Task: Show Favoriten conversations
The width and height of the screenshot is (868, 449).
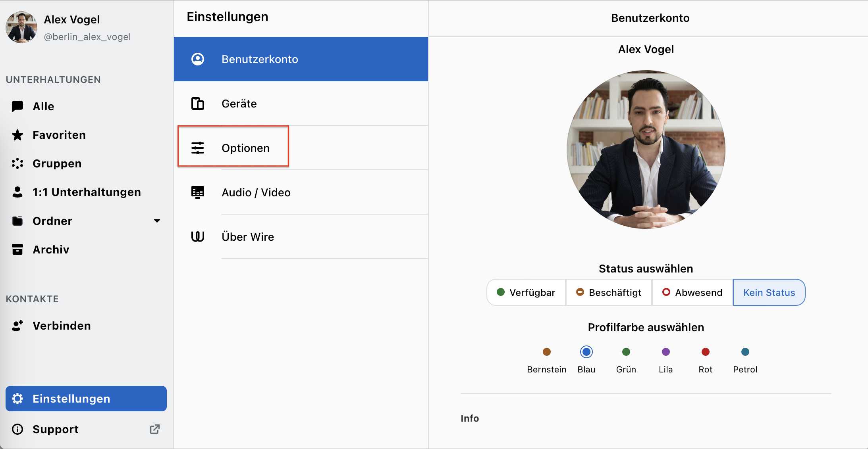Action: point(86,135)
